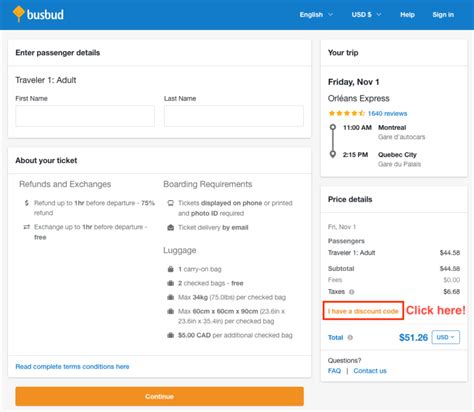This screenshot has width=474, height=412.
Task: Click the $5.00 CAD additional bag icon
Action: tap(171, 335)
